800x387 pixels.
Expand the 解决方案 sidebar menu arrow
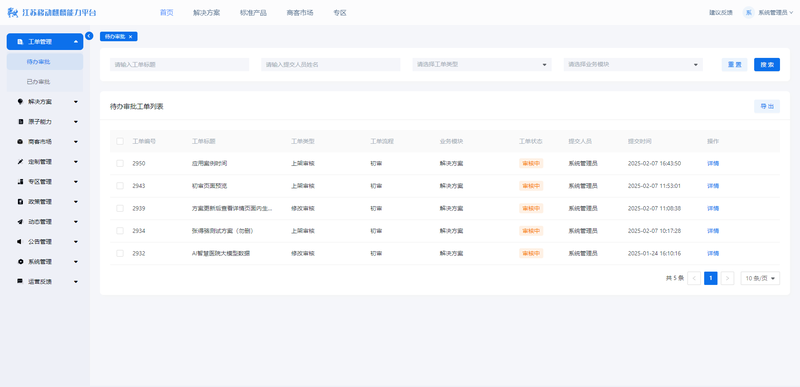[76, 101]
